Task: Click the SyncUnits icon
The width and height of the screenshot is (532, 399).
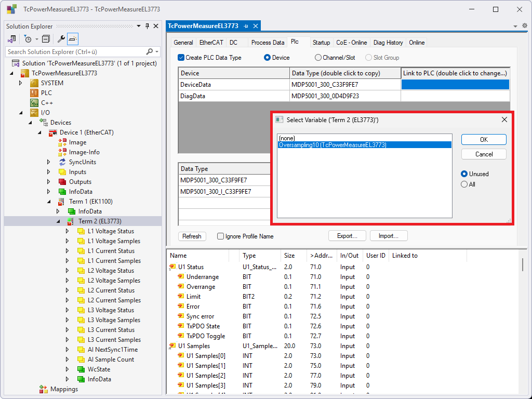Action: [62, 162]
